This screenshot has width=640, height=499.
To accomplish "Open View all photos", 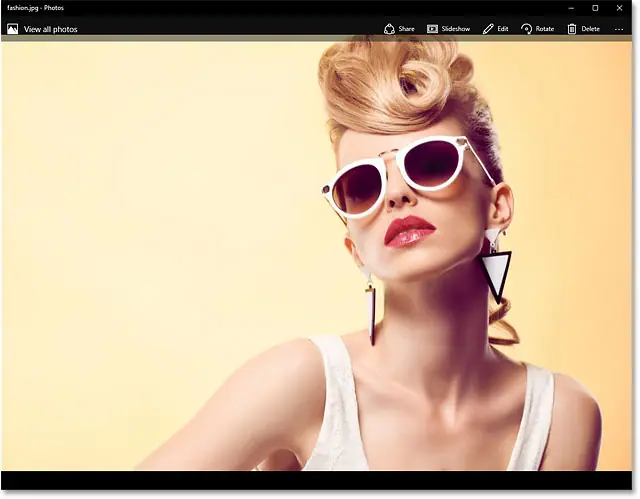I will (x=51, y=29).
